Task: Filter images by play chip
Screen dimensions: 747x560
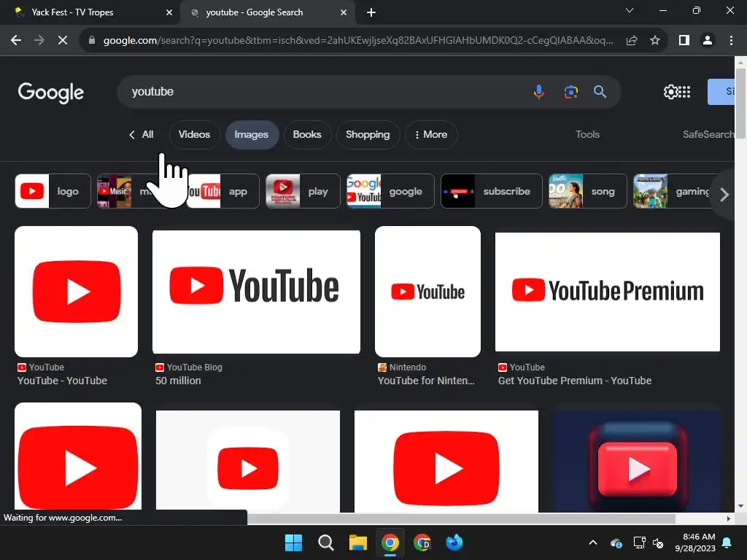Action: tap(303, 192)
